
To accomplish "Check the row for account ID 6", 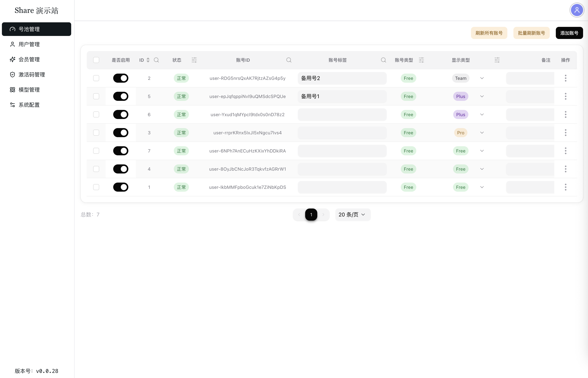I will pos(96,114).
